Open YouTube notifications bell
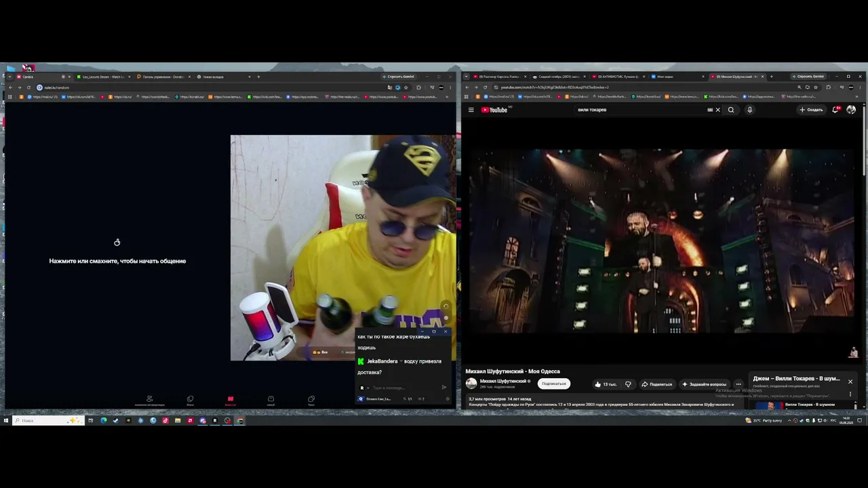This screenshot has width=868, height=488. (836, 110)
